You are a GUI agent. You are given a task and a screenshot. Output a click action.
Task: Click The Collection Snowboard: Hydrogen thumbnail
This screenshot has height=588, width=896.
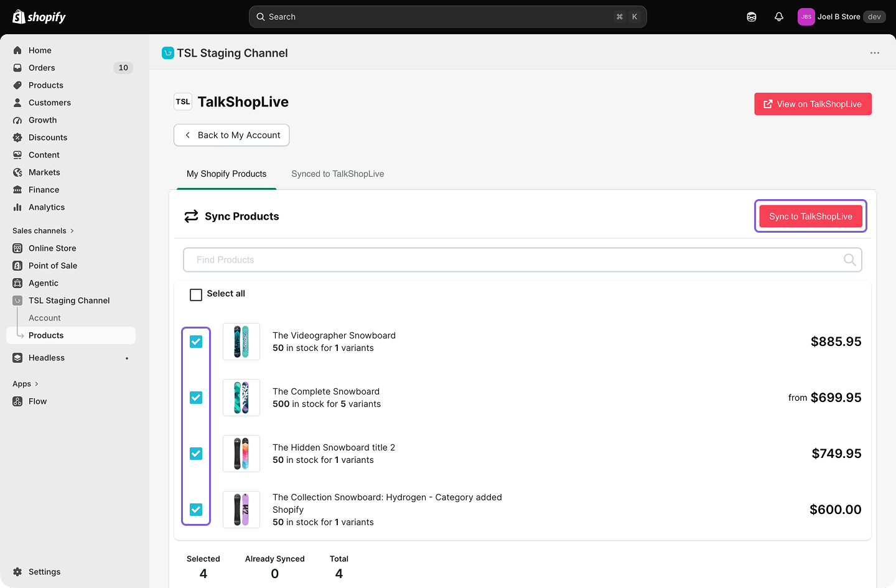241,510
